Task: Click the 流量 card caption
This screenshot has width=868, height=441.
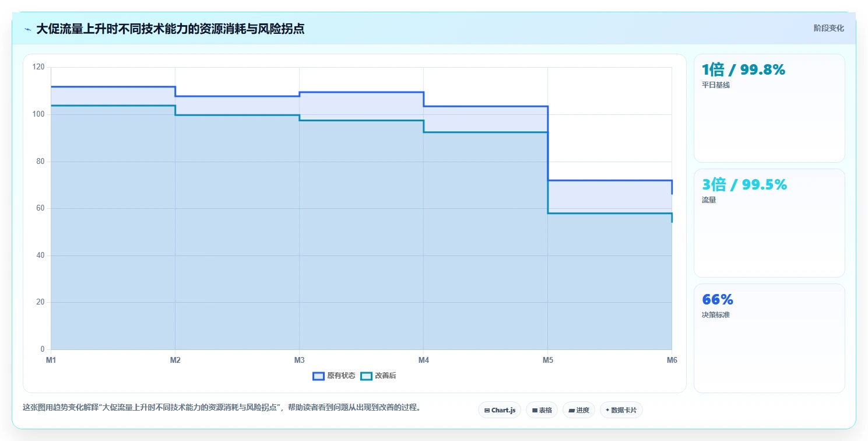Action: (x=709, y=199)
